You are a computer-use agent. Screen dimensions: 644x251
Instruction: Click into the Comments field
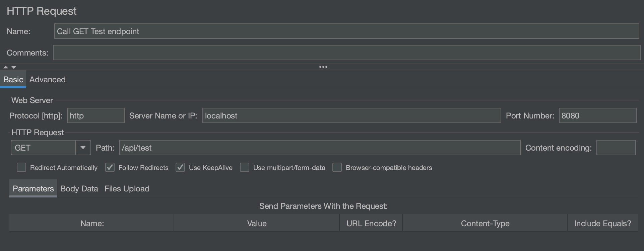[346, 53]
